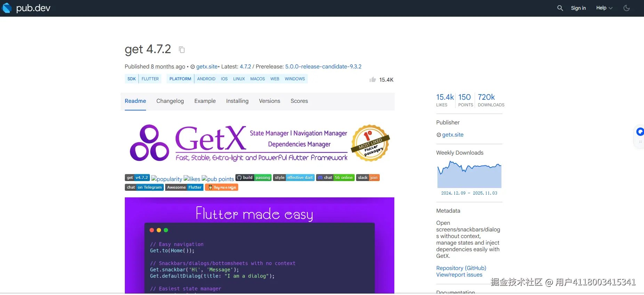This screenshot has height=295, width=644.
Task: Switch to the Installing tab
Action: pos(237,101)
